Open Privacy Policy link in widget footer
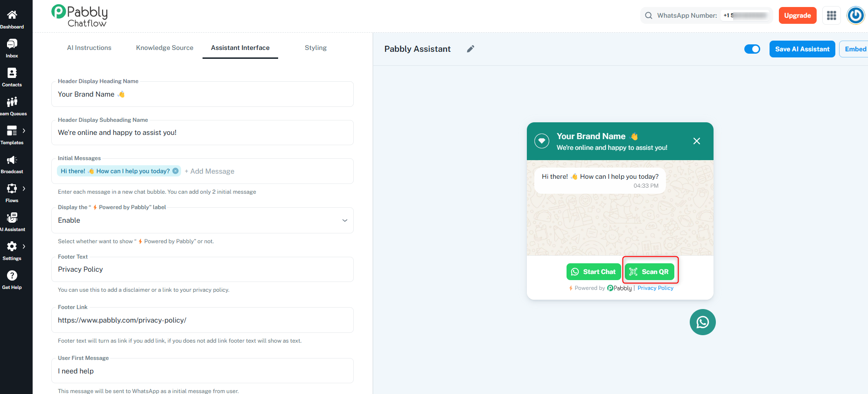The width and height of the screenshot is (868, 394). [655, 288]
